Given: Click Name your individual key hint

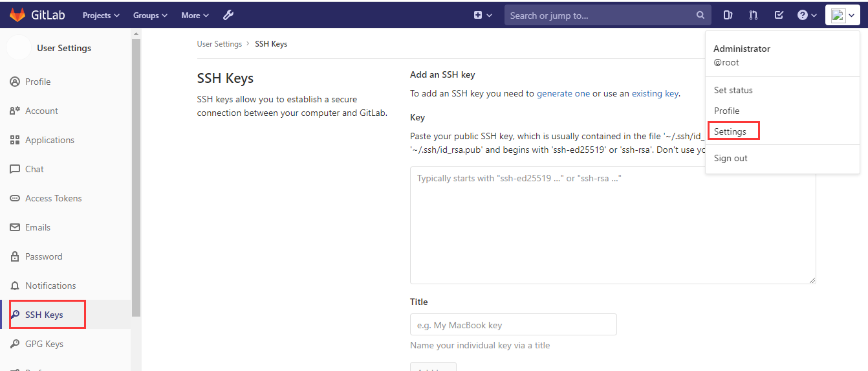Looking at the screenshot, I should (x=480, y=345).
